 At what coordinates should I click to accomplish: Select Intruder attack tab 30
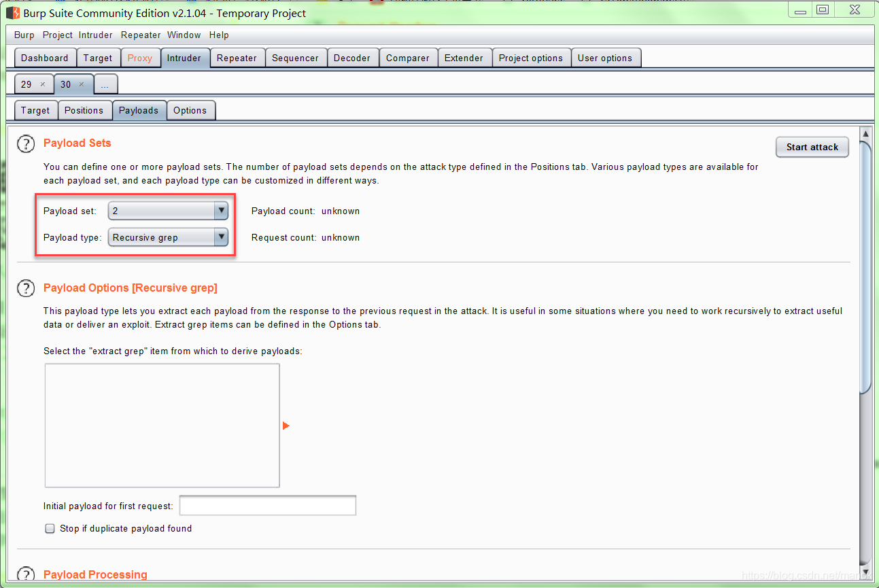[x=65, y=84]
